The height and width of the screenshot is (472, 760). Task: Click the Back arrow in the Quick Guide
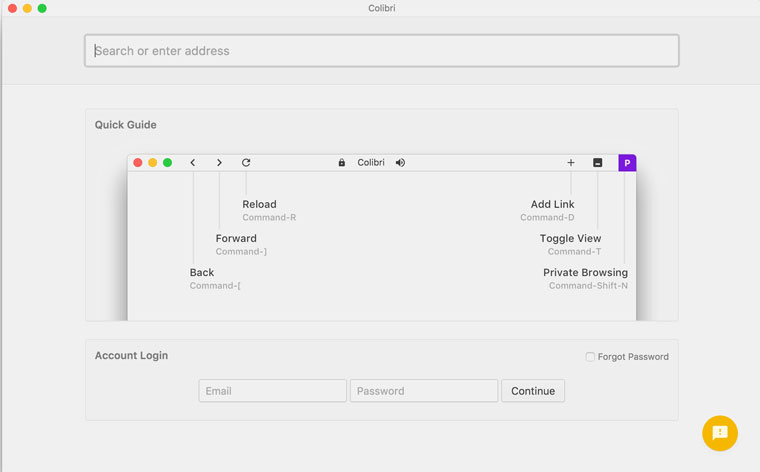click(193, 163)
